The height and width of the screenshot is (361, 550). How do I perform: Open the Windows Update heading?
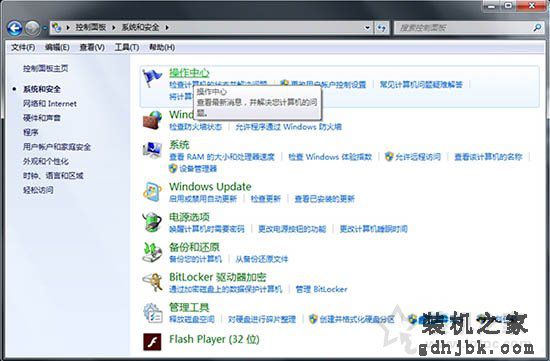click(210, 187)
